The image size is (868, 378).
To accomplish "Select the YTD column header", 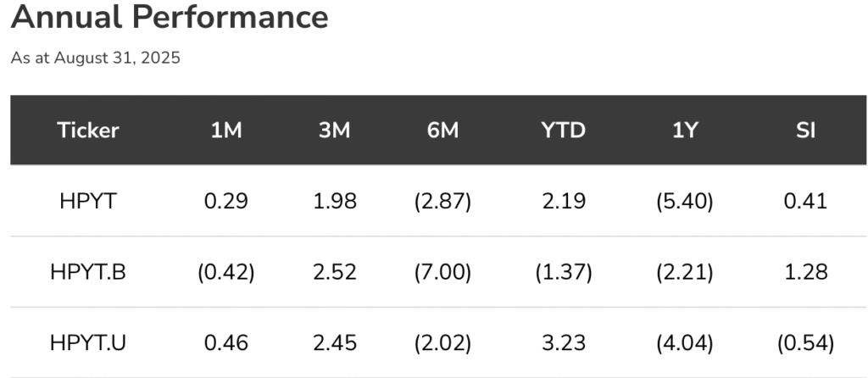I will click(x=564, y=131).
